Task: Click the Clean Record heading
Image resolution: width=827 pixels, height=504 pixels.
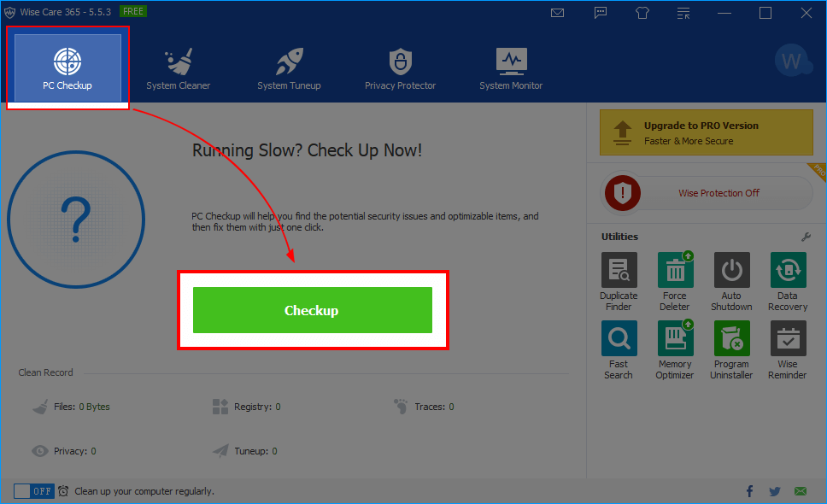Action: (46, 372)
